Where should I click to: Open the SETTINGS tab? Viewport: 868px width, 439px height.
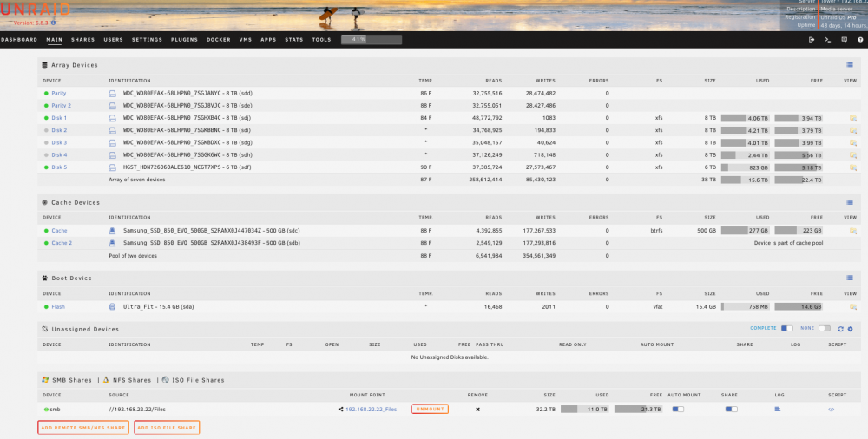[x=147, y=40]
